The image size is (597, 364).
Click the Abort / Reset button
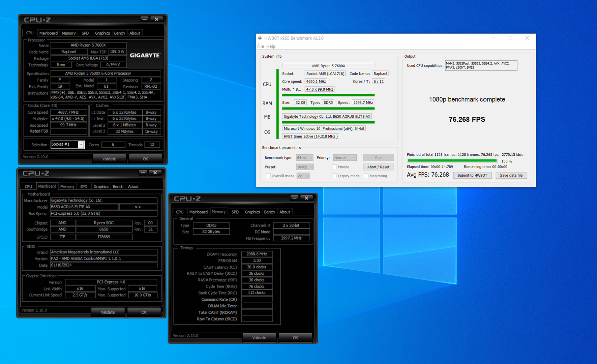[378, 167]
